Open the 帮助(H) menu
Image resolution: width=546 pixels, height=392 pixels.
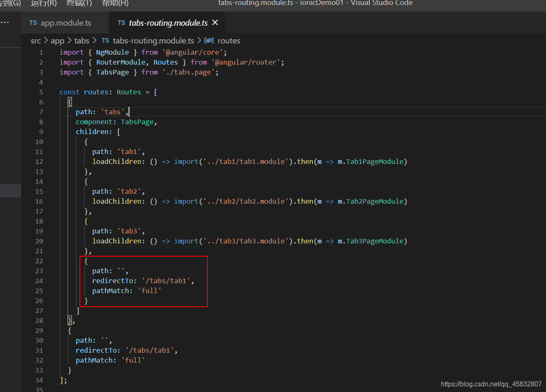(x=115, y=3)
